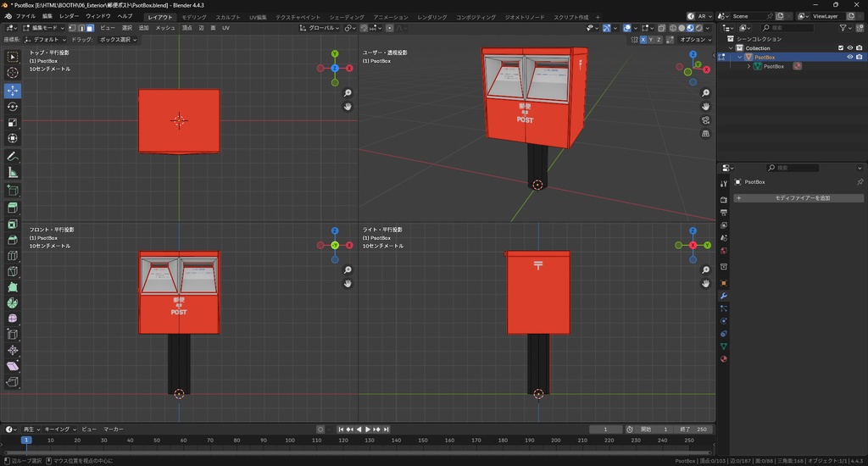Click モディファイアーを追加 button
This screenshot has width=868, height=466.
(x=798, y=198)
